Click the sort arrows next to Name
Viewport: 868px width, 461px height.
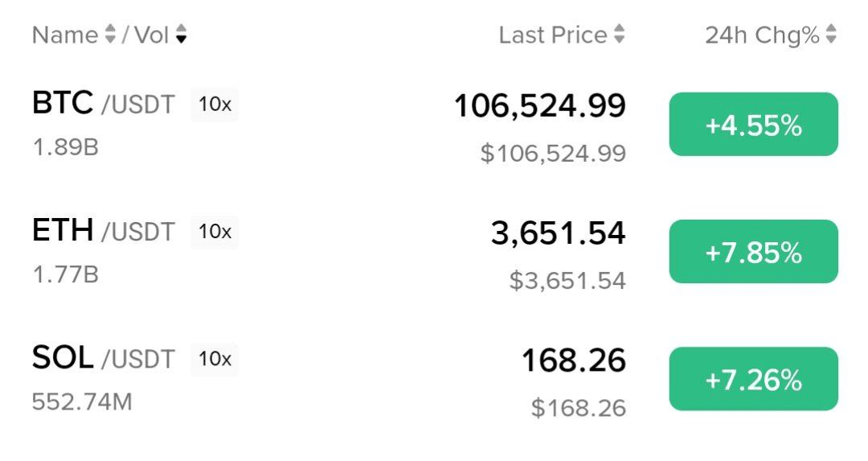(x=111, y=35)
